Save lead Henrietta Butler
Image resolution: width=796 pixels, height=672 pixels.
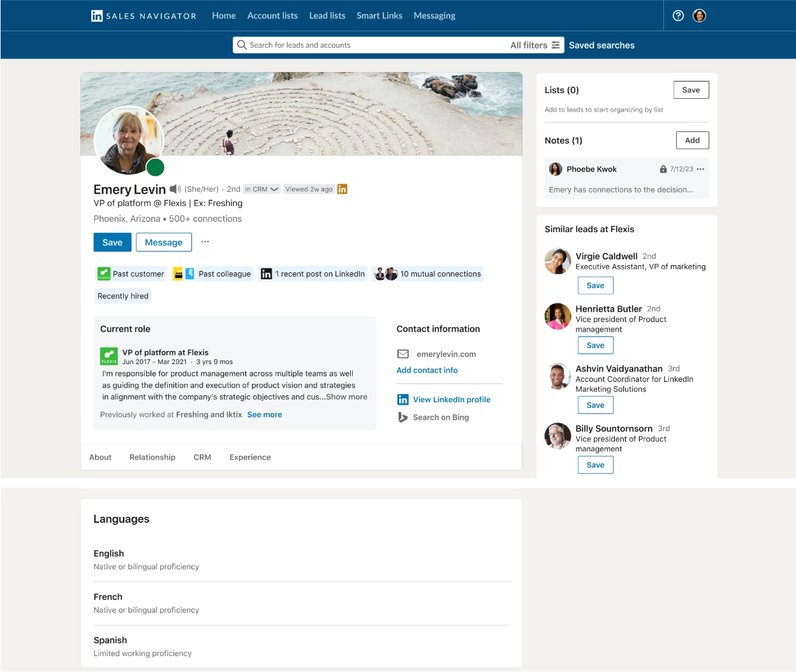point(595,346)
